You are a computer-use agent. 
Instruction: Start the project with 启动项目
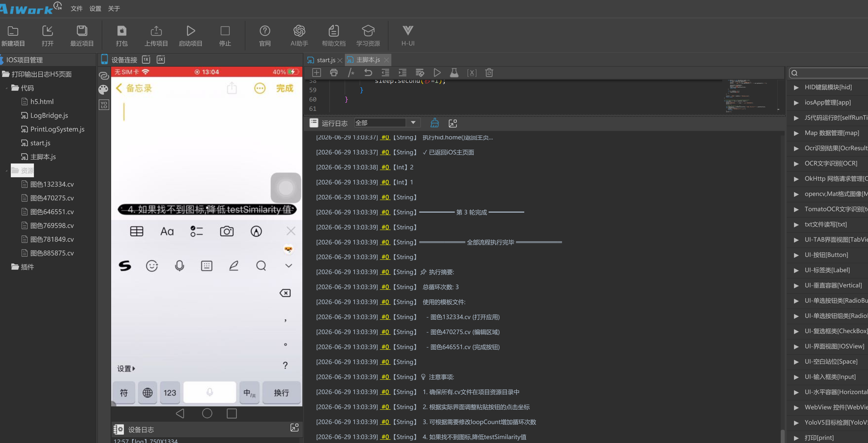[190, 36]
